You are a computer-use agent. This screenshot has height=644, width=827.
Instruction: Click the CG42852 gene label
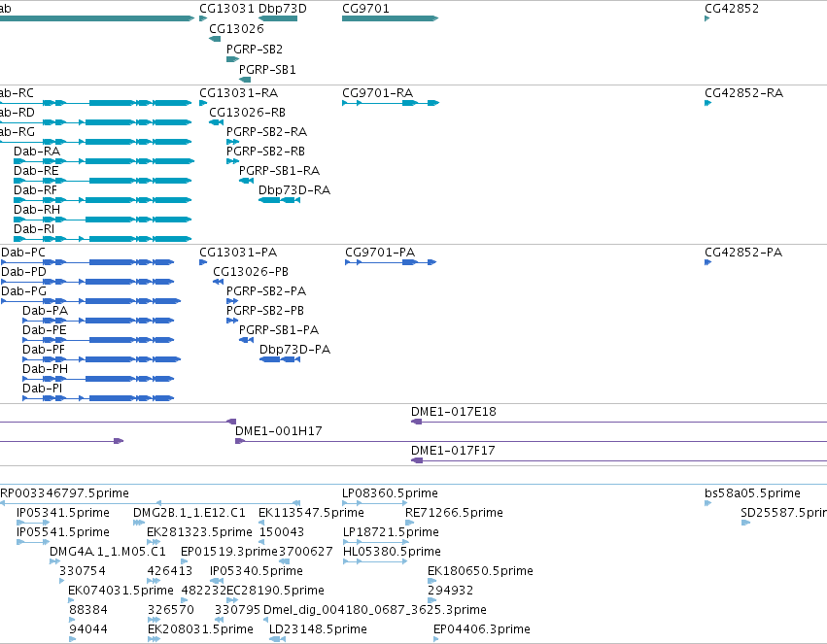(732, 9)
